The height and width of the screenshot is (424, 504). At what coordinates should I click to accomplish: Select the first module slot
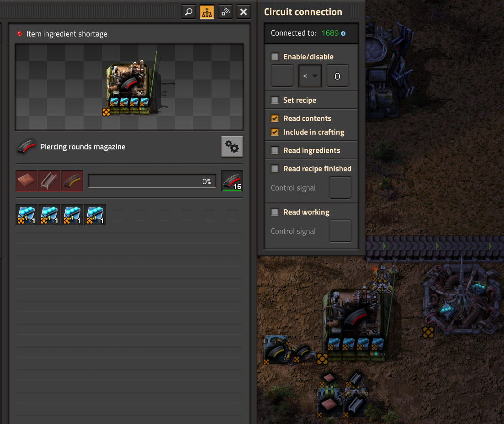pos(27,215)
